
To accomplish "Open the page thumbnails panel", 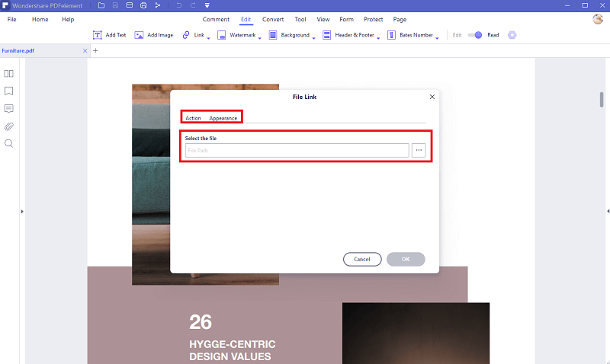I will [x=8, y=73].
